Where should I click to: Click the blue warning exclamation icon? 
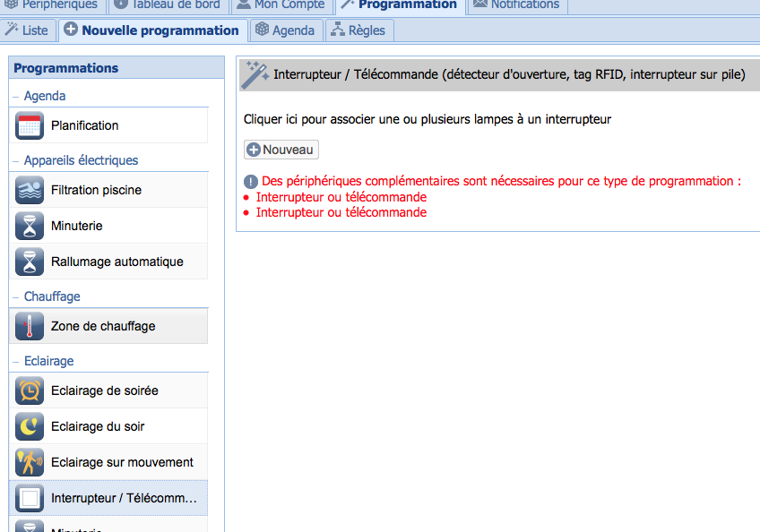(251, 182)
